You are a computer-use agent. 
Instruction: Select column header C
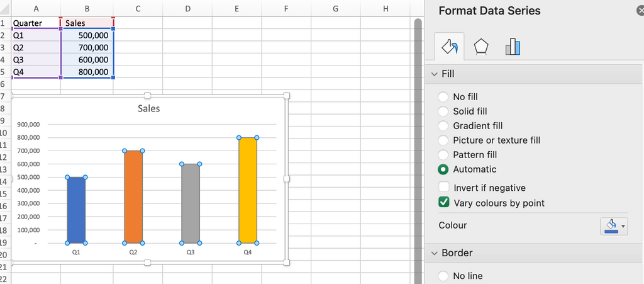138,9
